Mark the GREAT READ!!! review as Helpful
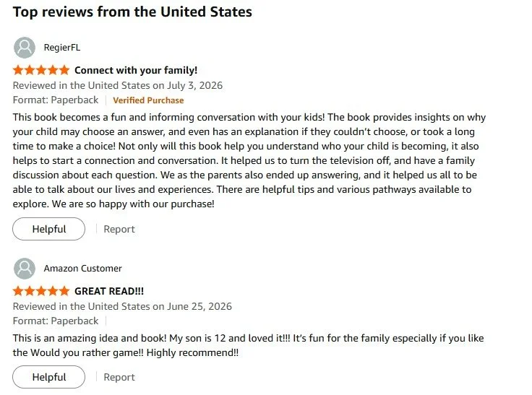Screen dimensions: 532x395 point(49,377)
